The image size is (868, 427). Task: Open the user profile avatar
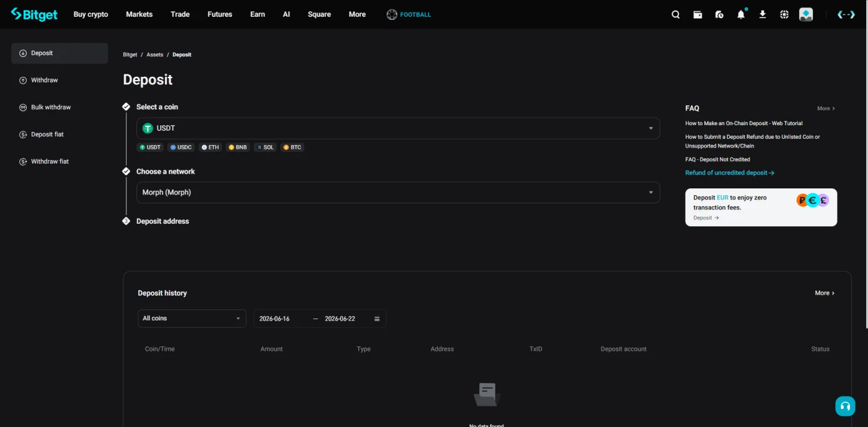point(806,14)
